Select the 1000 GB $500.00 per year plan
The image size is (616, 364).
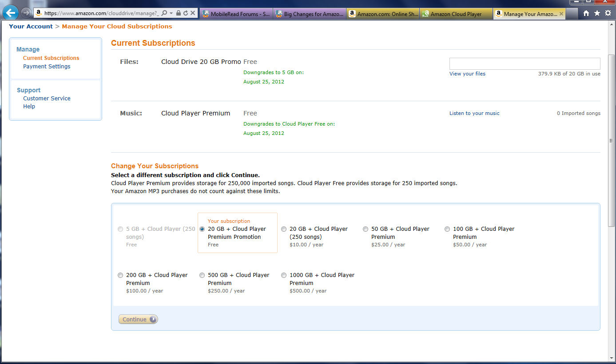click(x=284, y=275)
